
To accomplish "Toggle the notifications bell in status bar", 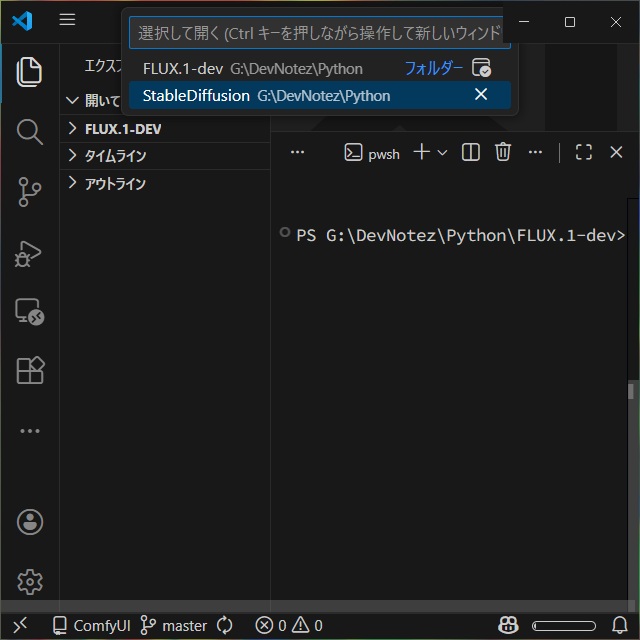I will [x=620, y=626].
